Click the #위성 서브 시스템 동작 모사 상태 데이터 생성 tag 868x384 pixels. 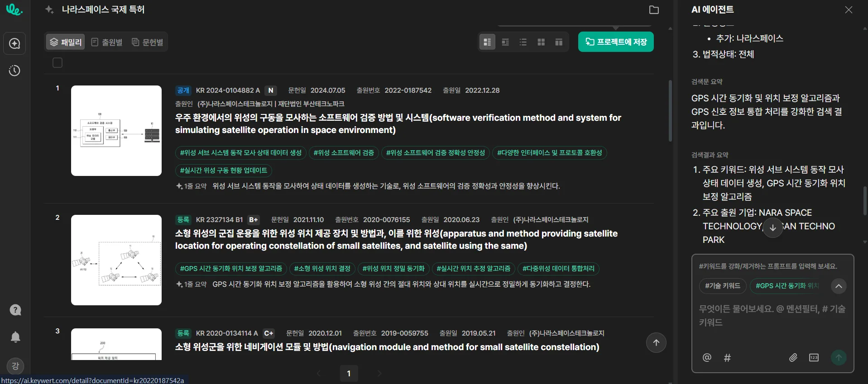(241, 153)
